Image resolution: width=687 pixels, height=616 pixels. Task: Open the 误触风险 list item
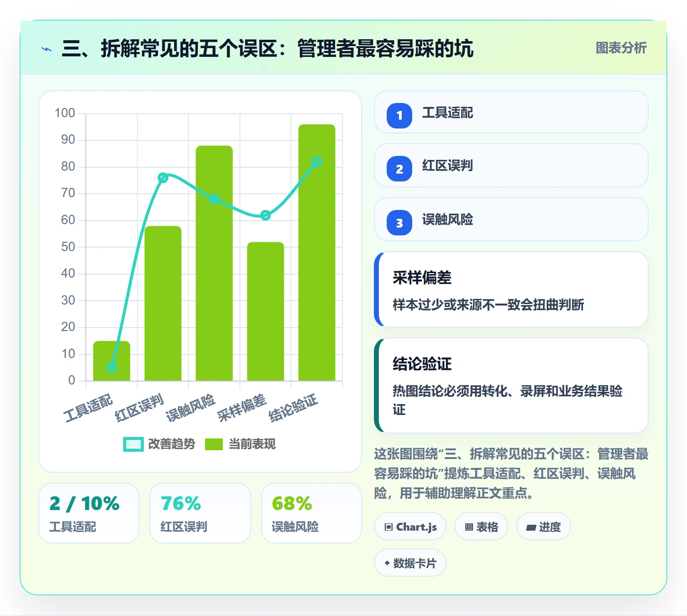pos(511,219)
